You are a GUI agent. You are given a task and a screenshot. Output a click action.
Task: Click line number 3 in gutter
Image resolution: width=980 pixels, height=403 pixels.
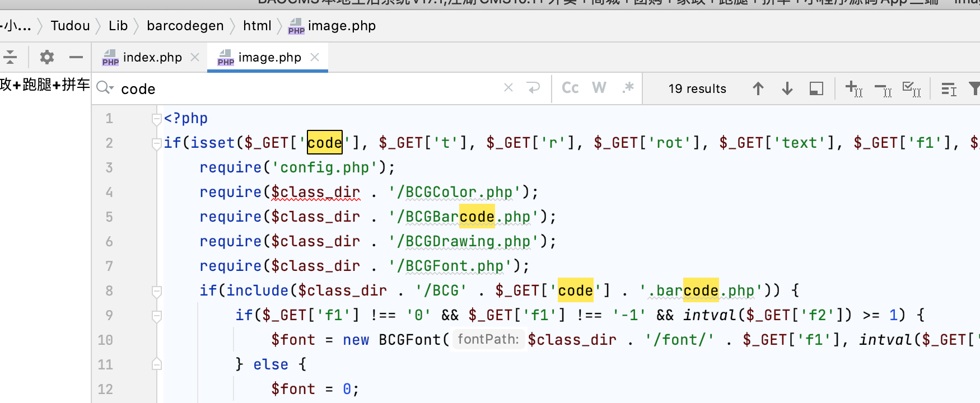(109, 168)
